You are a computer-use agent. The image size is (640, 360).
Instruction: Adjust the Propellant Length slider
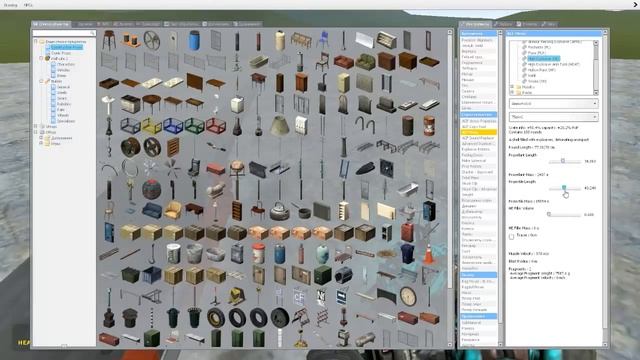564,161
